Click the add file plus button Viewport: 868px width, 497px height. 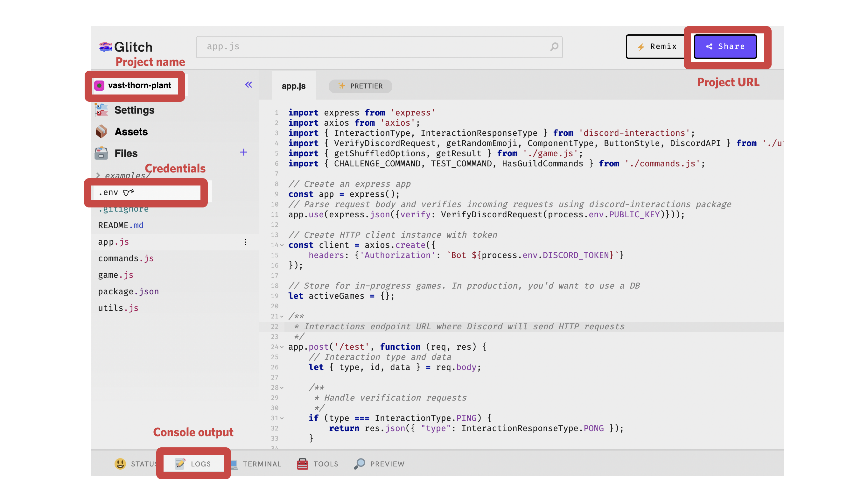tap(244, 152)
